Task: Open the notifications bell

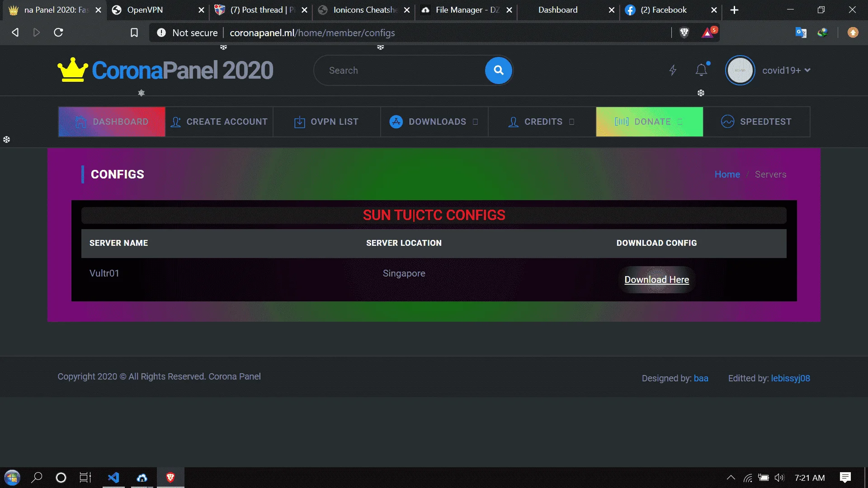Action: click(701, 70)
